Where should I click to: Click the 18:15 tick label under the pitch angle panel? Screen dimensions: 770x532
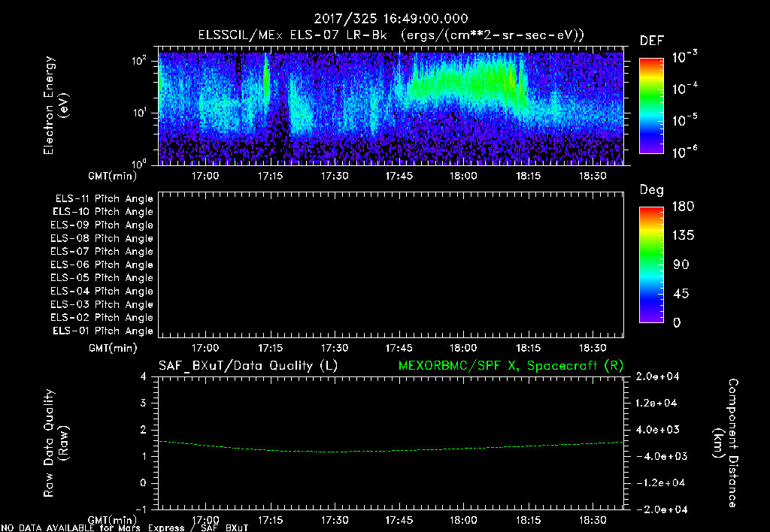[528, 348]
